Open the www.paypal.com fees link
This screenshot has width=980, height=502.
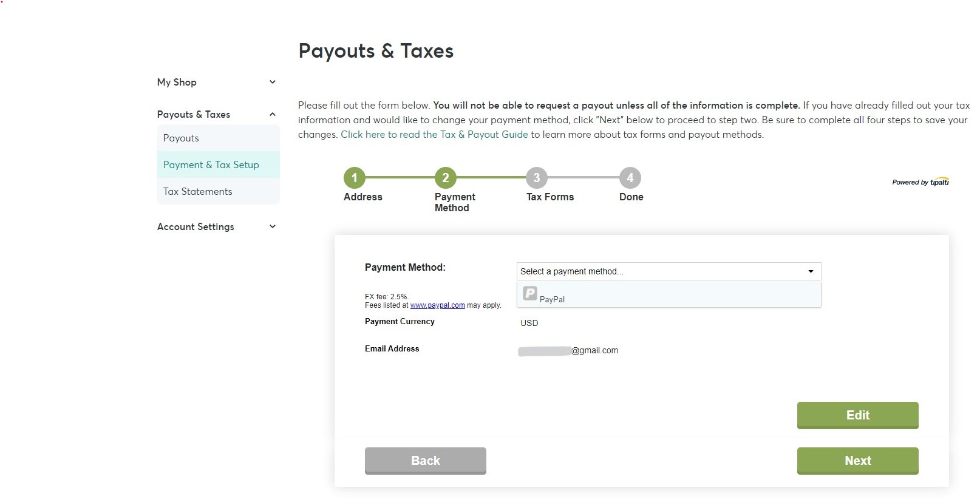[437, 305]
